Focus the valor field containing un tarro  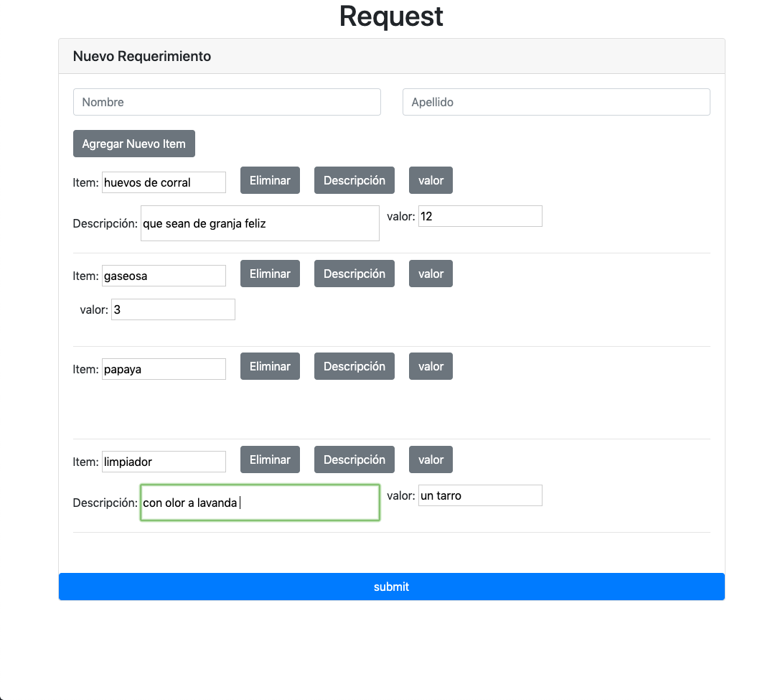pyautogui.click(x=480, y=495)
